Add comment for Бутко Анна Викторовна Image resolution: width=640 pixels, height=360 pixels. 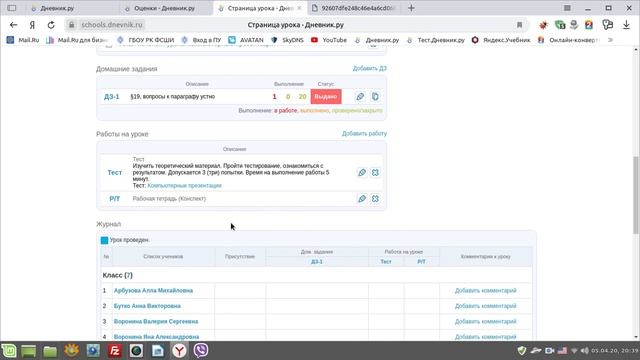[x=485, y=306]
